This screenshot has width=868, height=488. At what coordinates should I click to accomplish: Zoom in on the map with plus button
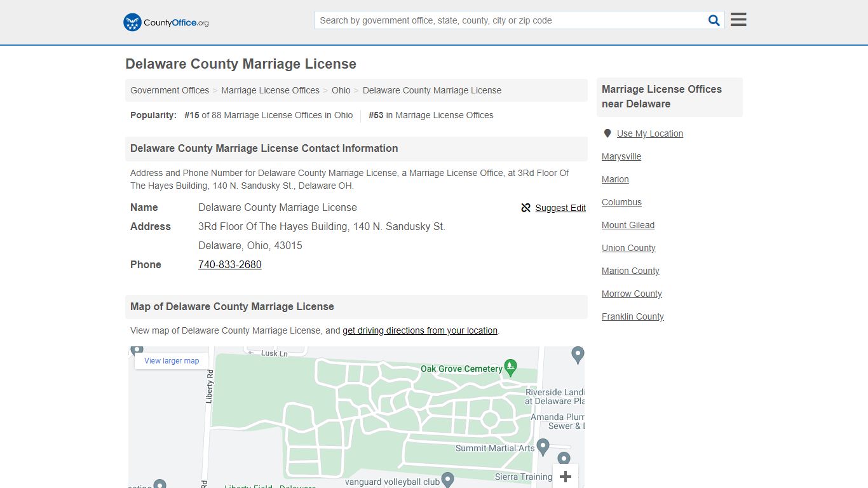coord(566,476)
